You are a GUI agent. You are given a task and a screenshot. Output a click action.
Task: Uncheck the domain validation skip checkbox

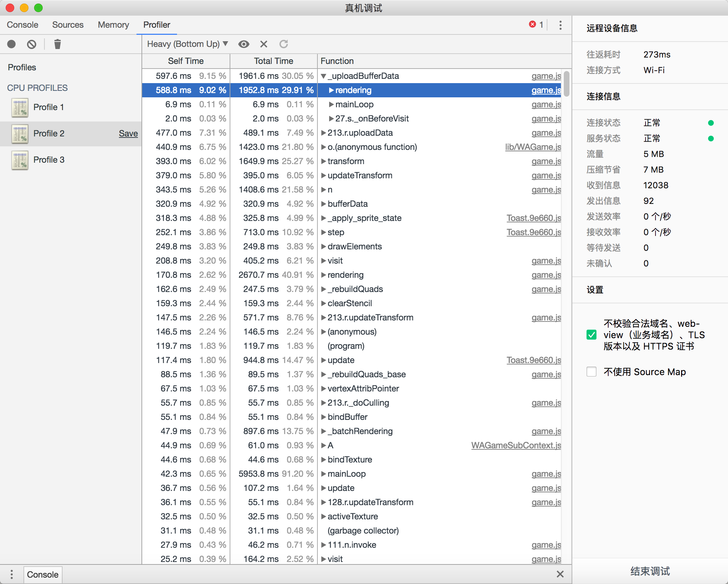(591, 335)
